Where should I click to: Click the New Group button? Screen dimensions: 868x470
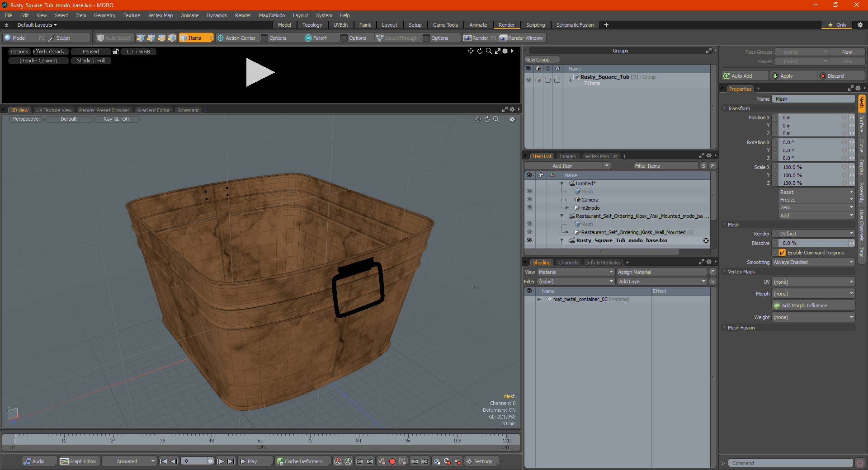542,60
